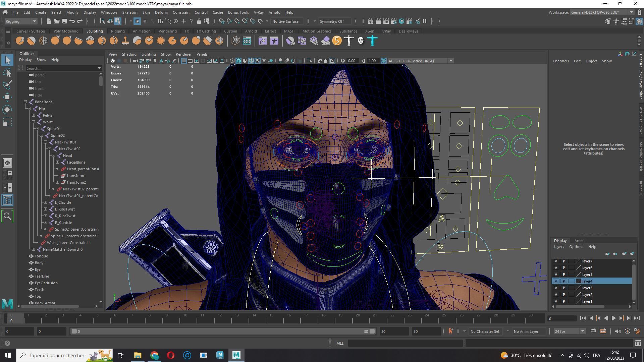This screenshot has height=362, width=644.
Task: Activate the Paint selection tool
Action: pyautogui.click(x=7, y=84)
